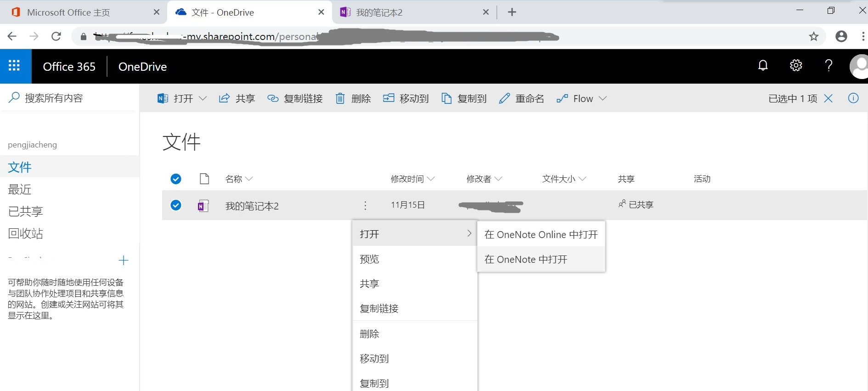Select 共享 in the context menu
This screenshot has width=868, height=391.
pos(415,283)
